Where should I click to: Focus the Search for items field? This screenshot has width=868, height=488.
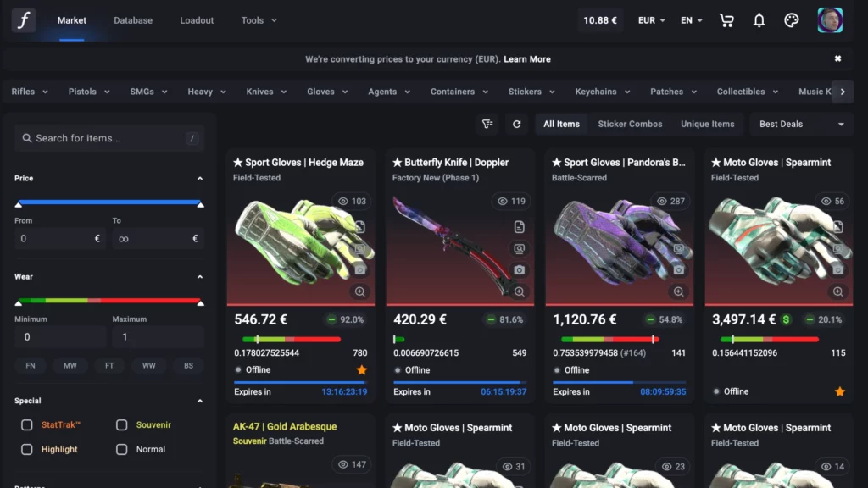[109, 138]
